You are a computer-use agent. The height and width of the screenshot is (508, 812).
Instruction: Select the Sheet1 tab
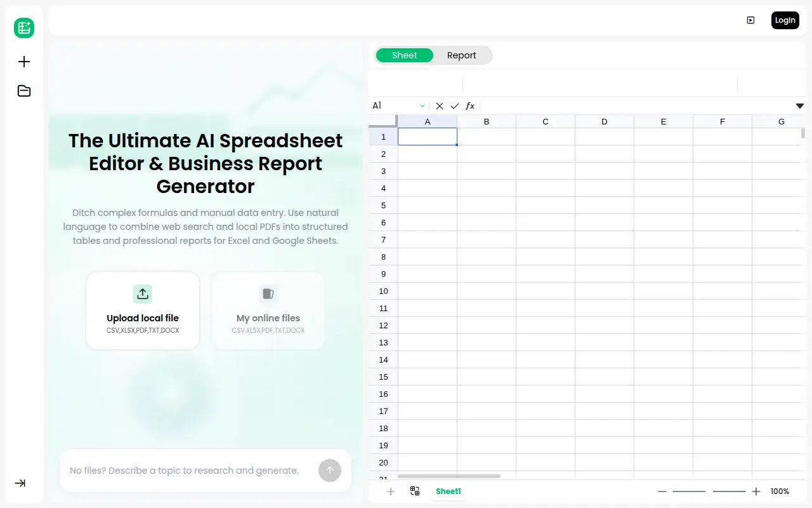(449, 491)
